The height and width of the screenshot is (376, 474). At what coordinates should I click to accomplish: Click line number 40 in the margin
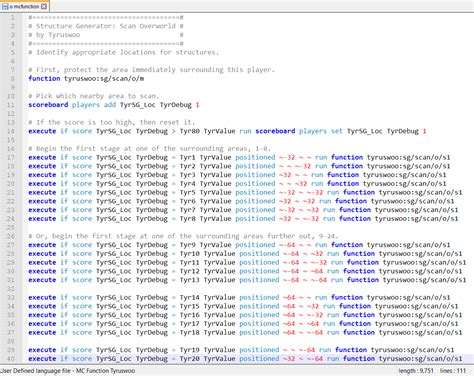pyautogui.click(x=11, y=358)
